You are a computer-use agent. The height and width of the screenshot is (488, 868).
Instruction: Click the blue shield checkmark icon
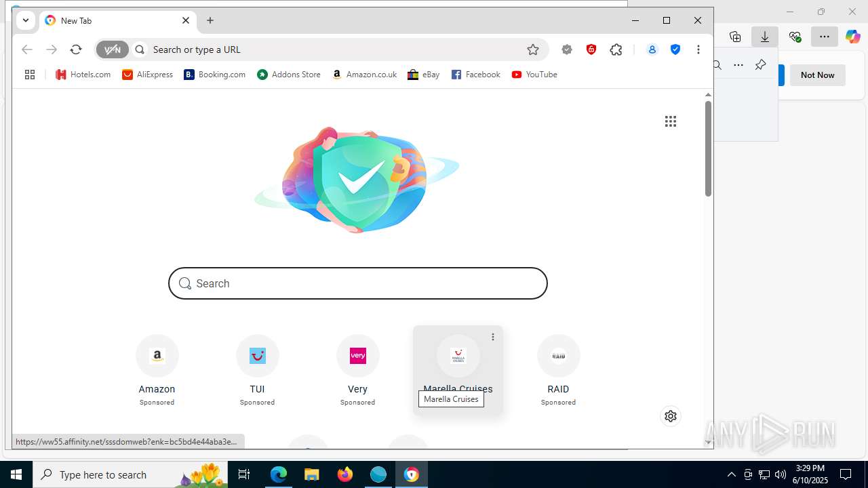point(675,49)
